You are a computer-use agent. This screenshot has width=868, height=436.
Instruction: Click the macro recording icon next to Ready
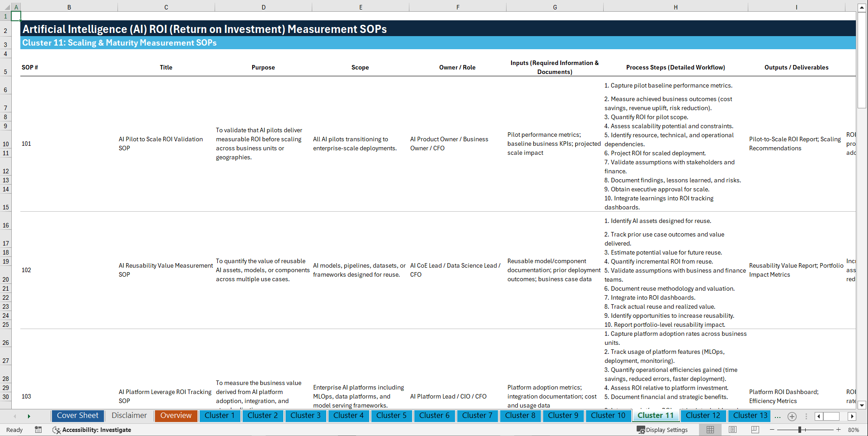tap(38, 430)
